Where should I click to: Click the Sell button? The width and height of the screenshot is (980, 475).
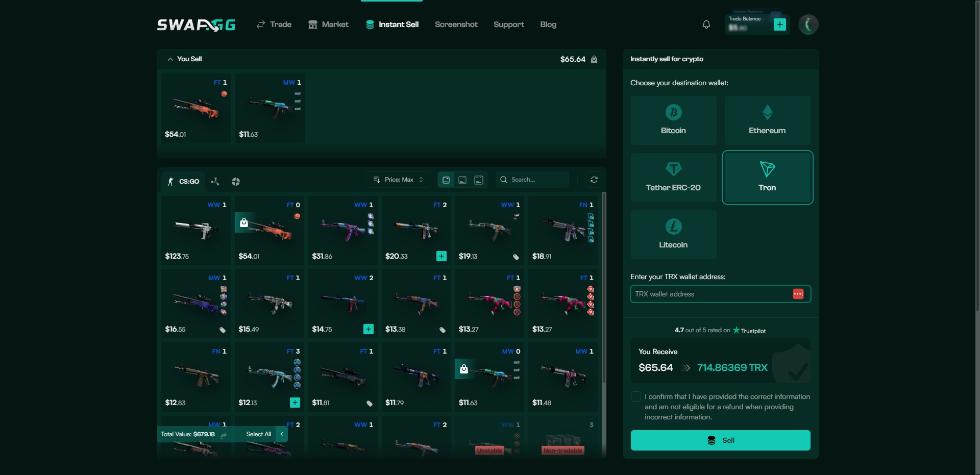pos(721,440)
